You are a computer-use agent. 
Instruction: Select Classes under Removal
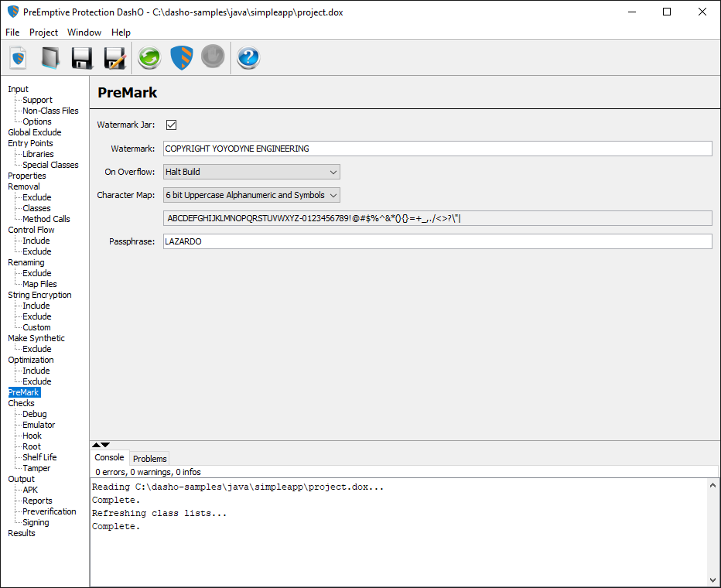(36, 208)
